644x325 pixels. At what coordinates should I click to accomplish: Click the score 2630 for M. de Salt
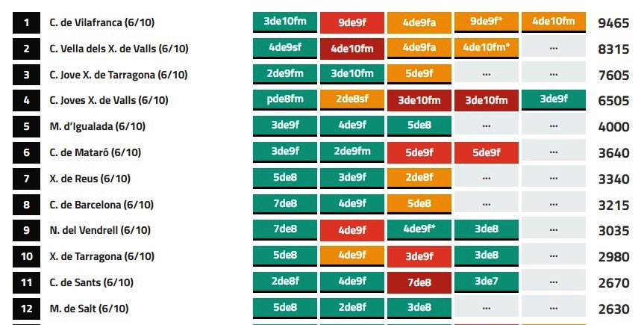click(613, 309)
